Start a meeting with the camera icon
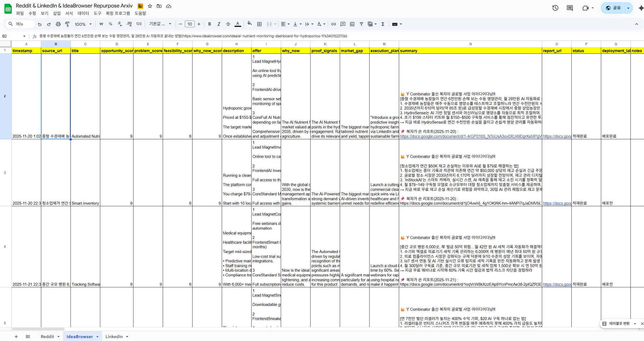Image resolution: width=644 pixels, height=341 pixels. [x=585, y=8]
